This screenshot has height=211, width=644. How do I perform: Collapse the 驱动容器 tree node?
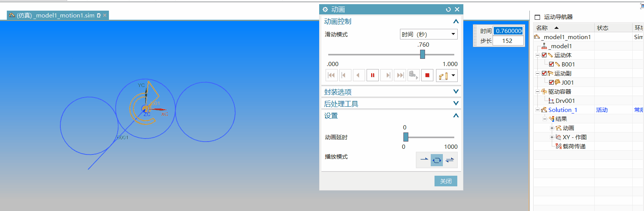(537, 91)
